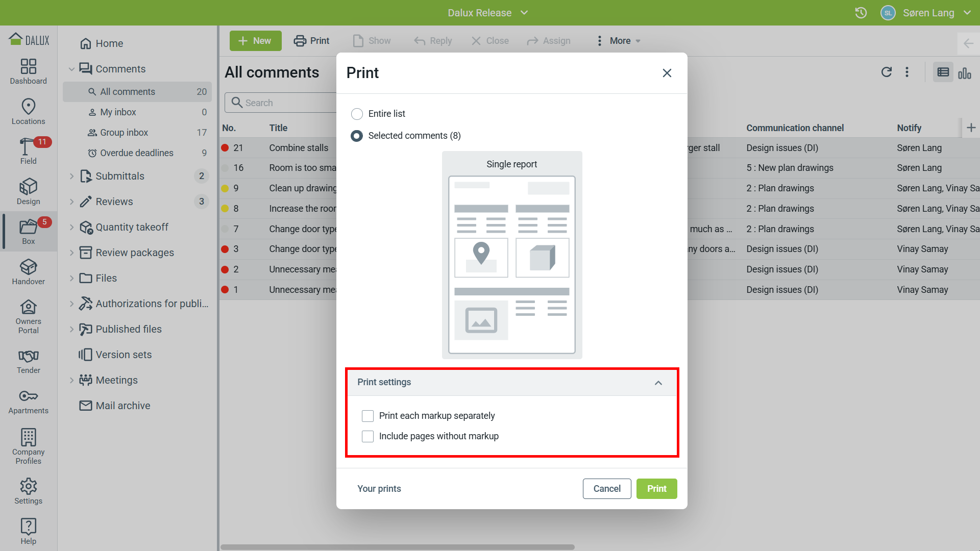Click the green Print button in dialog
The image size is (980, 551).
pyautogui.click(x=656, y=489)
